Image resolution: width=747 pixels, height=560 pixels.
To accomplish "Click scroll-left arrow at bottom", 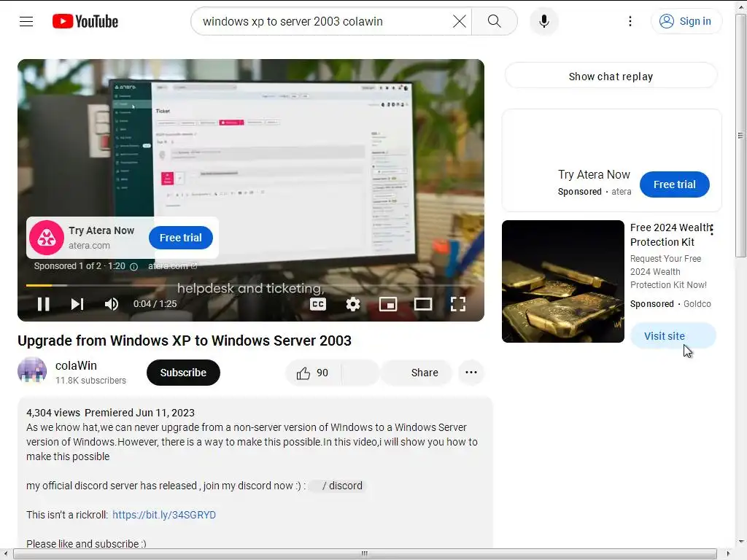I will [5, 553].
